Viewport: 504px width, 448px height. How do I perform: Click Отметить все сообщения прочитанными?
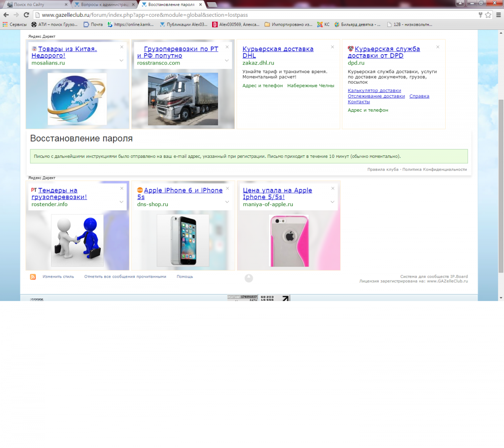[125, 277]
